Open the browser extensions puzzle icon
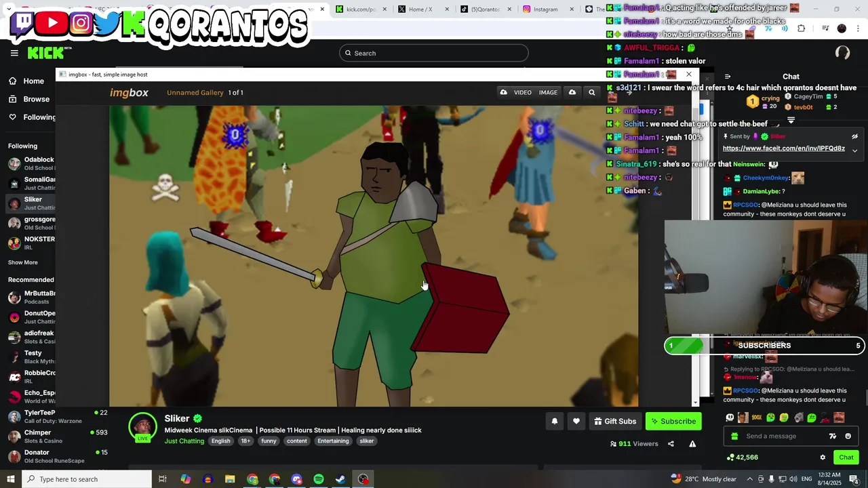The height and width of the screenshot is (488, 868). [x=802, y=28]
